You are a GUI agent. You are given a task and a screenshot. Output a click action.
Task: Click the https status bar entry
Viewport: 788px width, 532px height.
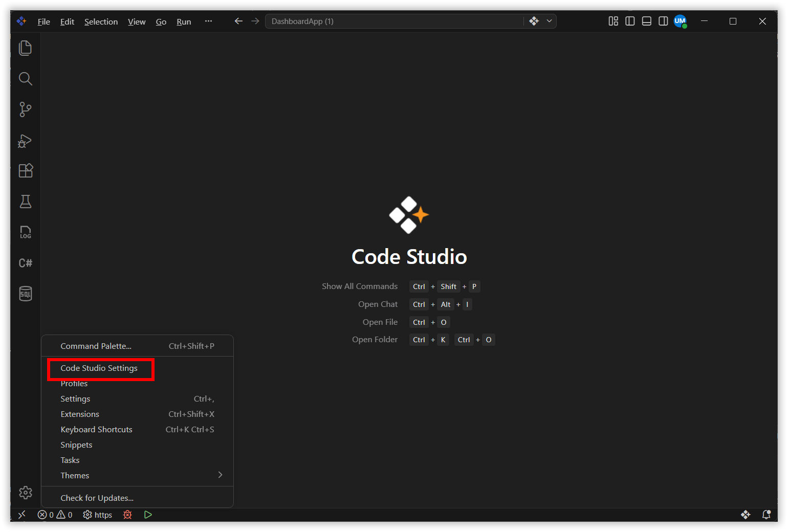click(x=98, y=515)
